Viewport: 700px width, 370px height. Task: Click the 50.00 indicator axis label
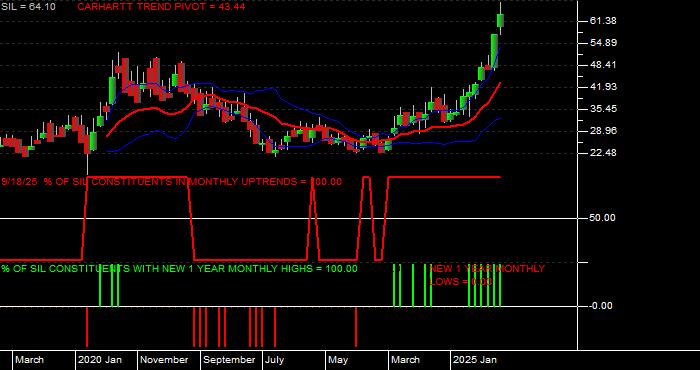(x=603, y=218)
